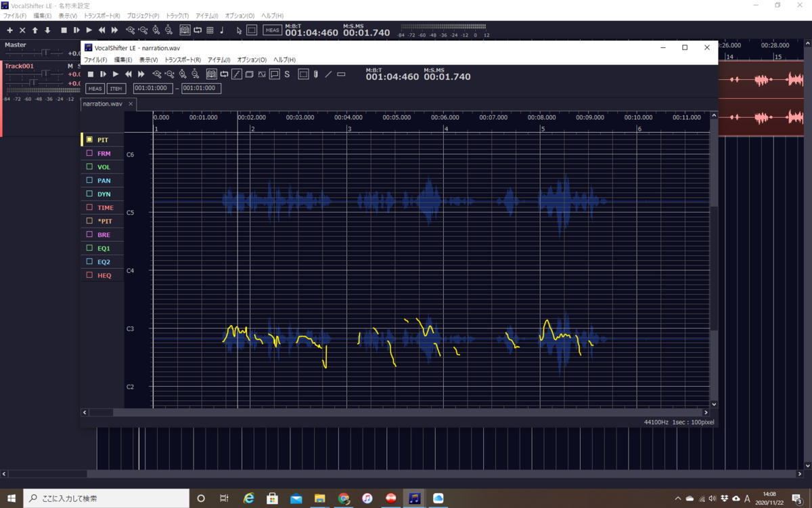Click the ITEM button in narration.wav editor
The height and width of the screenshot is (508, 812).
116,88
